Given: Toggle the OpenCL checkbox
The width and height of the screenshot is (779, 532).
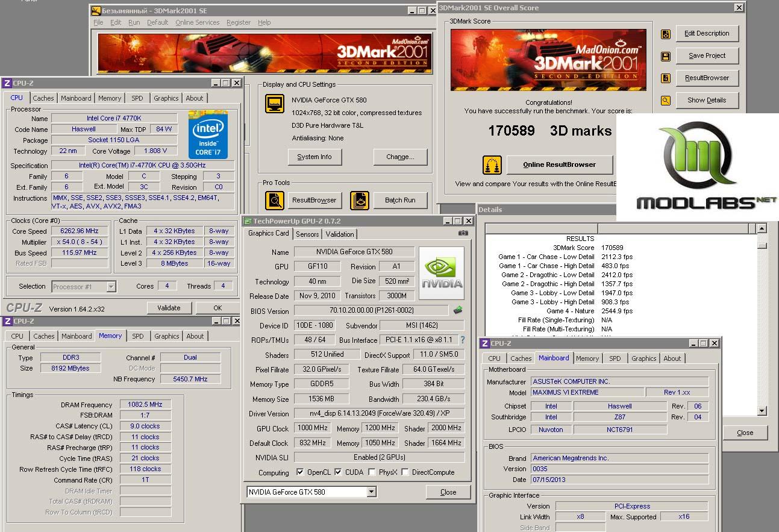Looking at the screenshot, I should point(300,472).
